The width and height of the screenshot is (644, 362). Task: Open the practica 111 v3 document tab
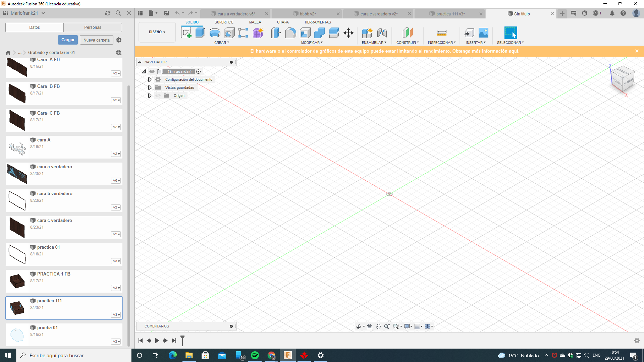[x=450, y=14]
